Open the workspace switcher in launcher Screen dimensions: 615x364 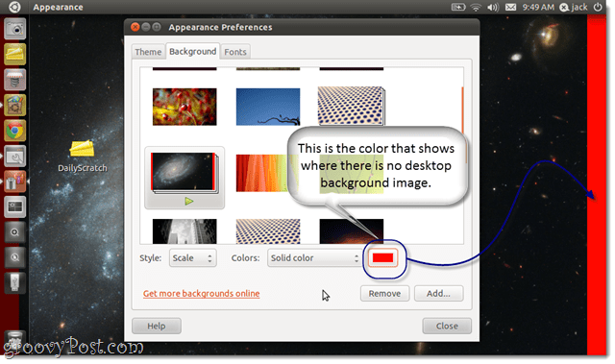tap(15, 206)
